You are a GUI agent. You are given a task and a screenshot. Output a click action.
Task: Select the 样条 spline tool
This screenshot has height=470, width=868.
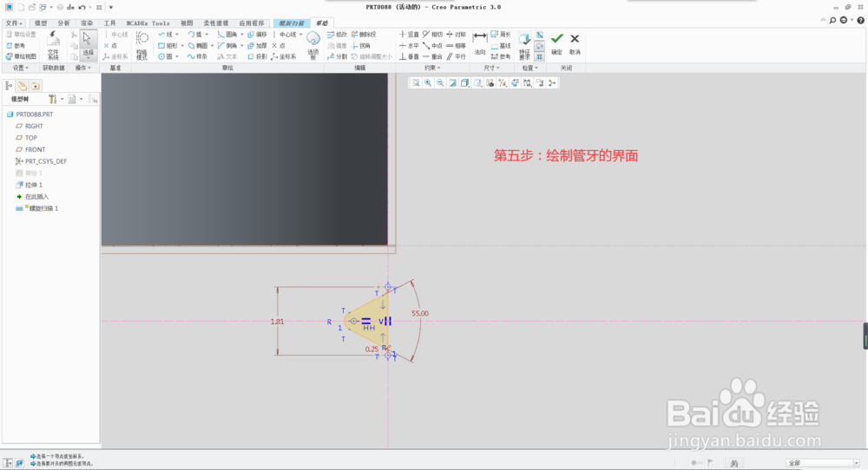(x=197, y=56)
